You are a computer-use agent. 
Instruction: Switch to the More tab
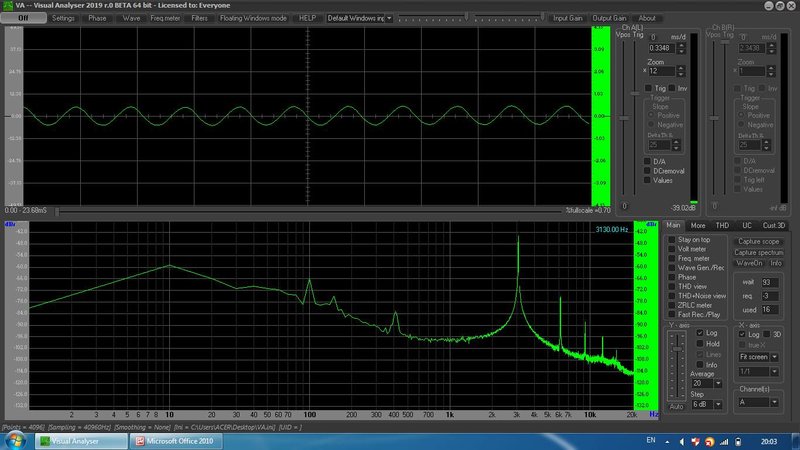click(697, 226)
